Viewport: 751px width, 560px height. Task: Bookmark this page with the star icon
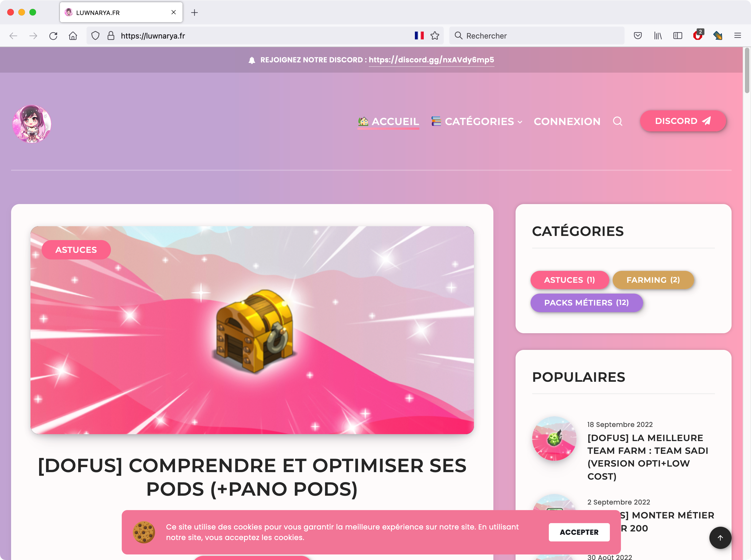[x=435, y=35]
